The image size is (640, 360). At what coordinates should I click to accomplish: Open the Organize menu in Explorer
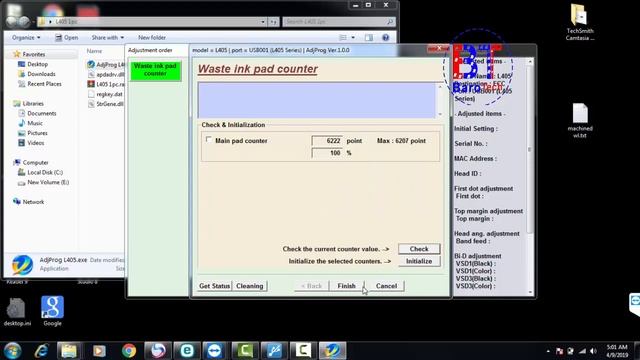click(x=26, y=38)
